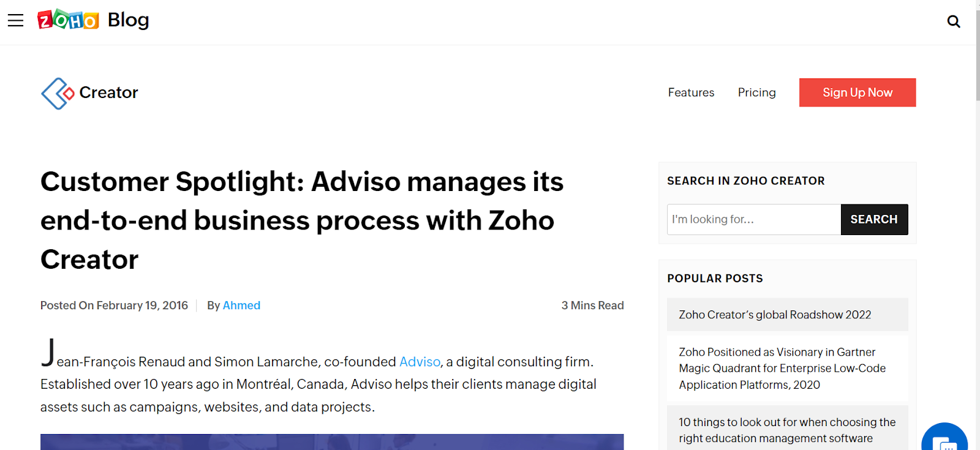Go to the Features page
The width and height of the screenshot is (980, 450).
691,92
